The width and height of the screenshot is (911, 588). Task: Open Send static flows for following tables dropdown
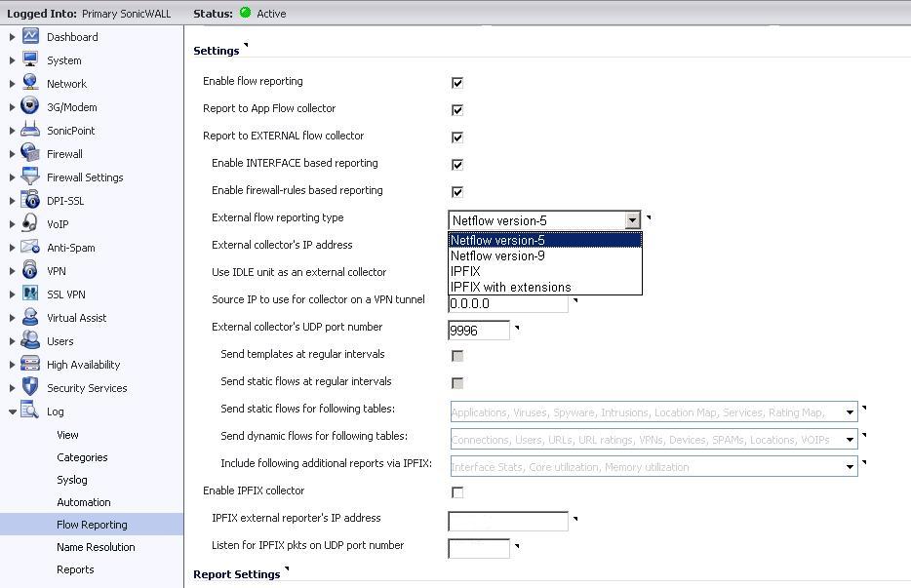tap(851, 412)
